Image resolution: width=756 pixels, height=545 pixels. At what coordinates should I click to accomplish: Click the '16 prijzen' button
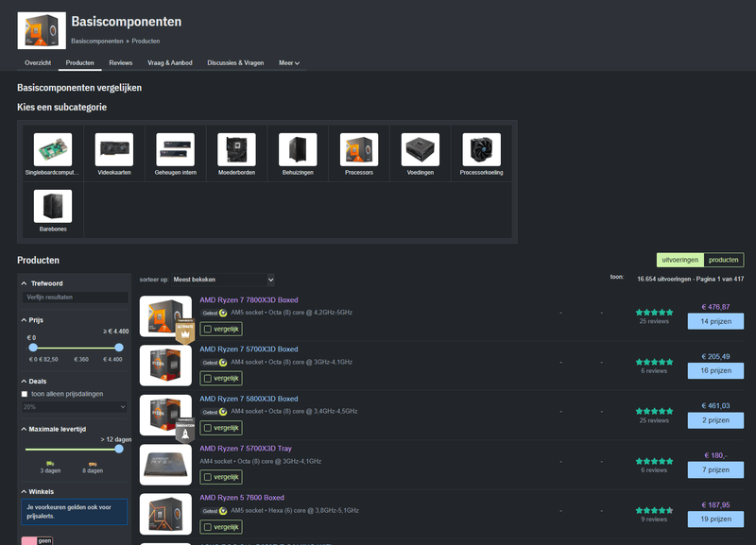[x=715, y=370]
